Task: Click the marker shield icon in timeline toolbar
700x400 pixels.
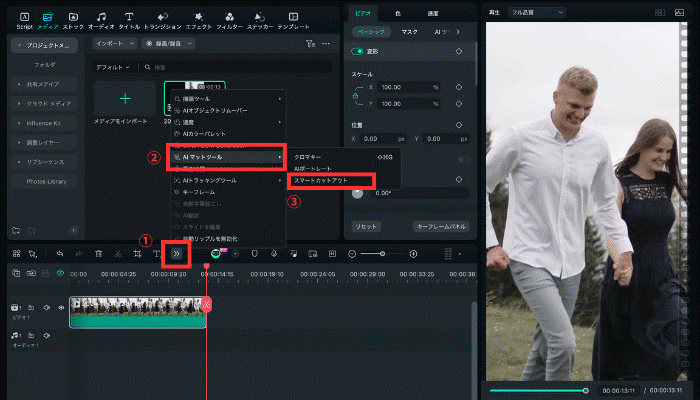Action: (x=254, y=254)
